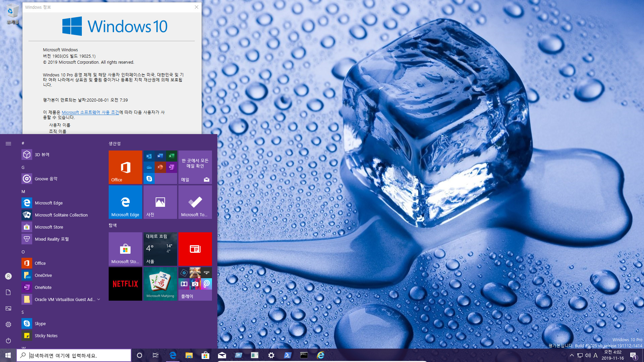Open Mail from the taskbar
Viewport: 644px width, 362px height.
[x=222, y=355]
